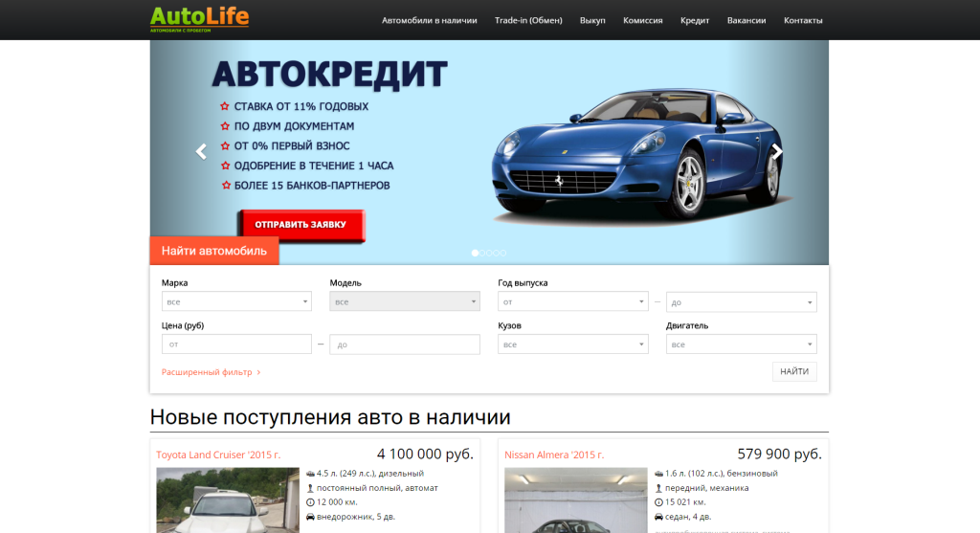The width and height of the screenshot is (980, 533).
Task: Click heading 'Новые поступления авто в наличии'
Action: (330, 417)
